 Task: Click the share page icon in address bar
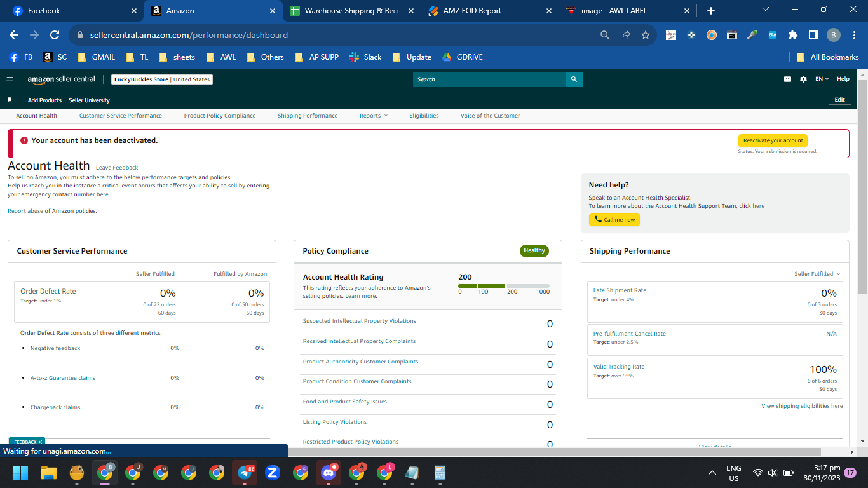coord(625,36)
